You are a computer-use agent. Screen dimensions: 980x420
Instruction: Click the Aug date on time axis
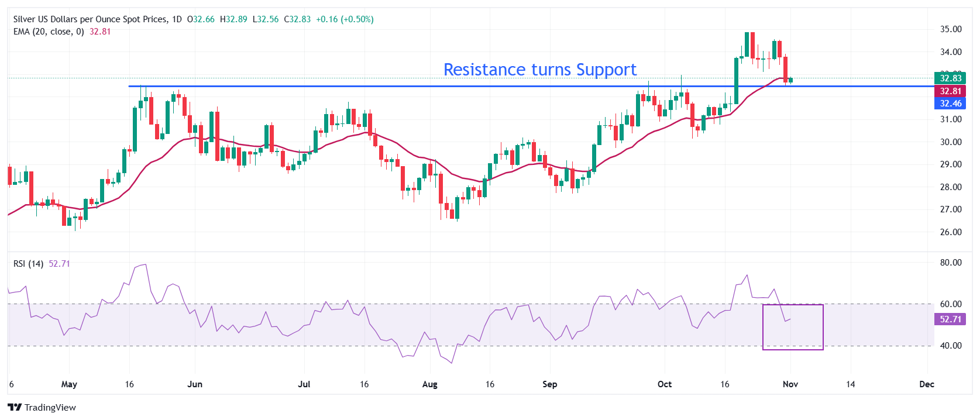tap(429, 384)
